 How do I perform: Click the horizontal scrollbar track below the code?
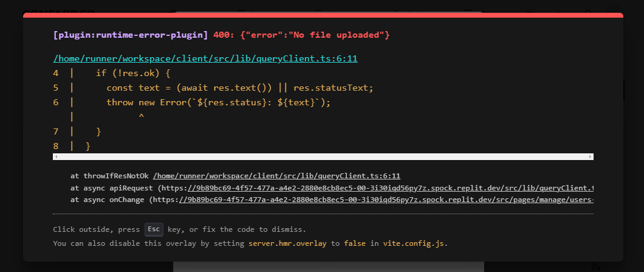coord(323,157)
